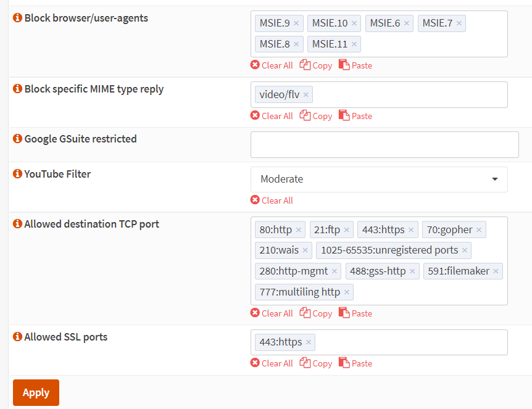Screen dimensions: 532x409
Task: Click info icon beside Allowed SSL ports
Action: pyautogui.click(x=17, y=337)
